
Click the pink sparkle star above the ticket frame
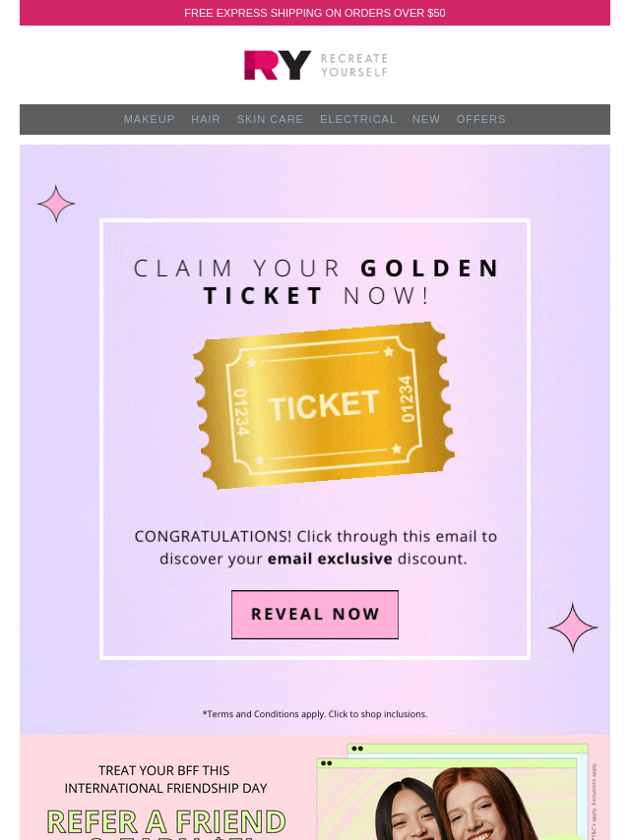[x=56, y=204]
